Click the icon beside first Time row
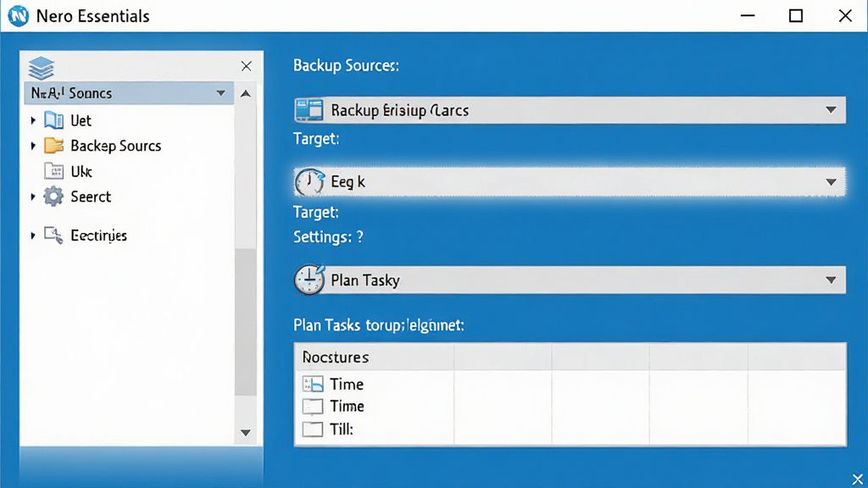This screenshot has width=868, height=488. (313, 384)
